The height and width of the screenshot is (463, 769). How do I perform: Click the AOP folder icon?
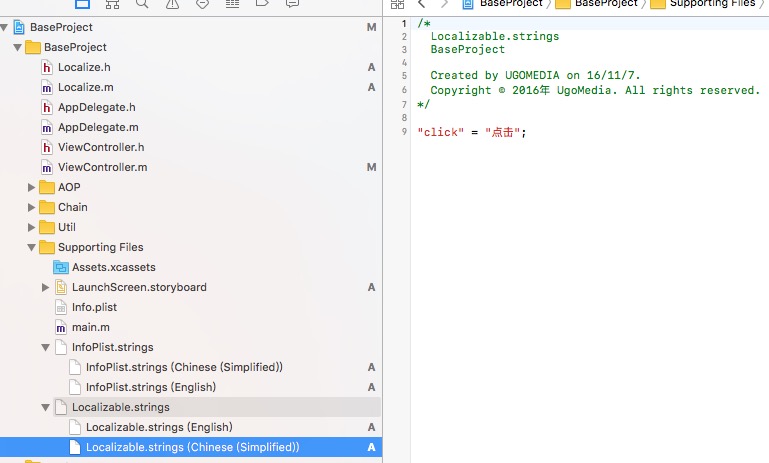pyautogui.click(x=47, y=187)
